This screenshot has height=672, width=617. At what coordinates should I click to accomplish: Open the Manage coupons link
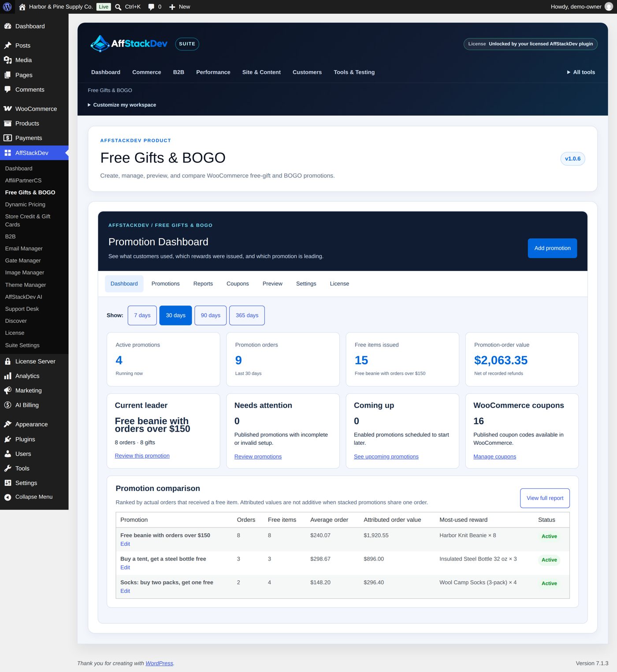494,457
